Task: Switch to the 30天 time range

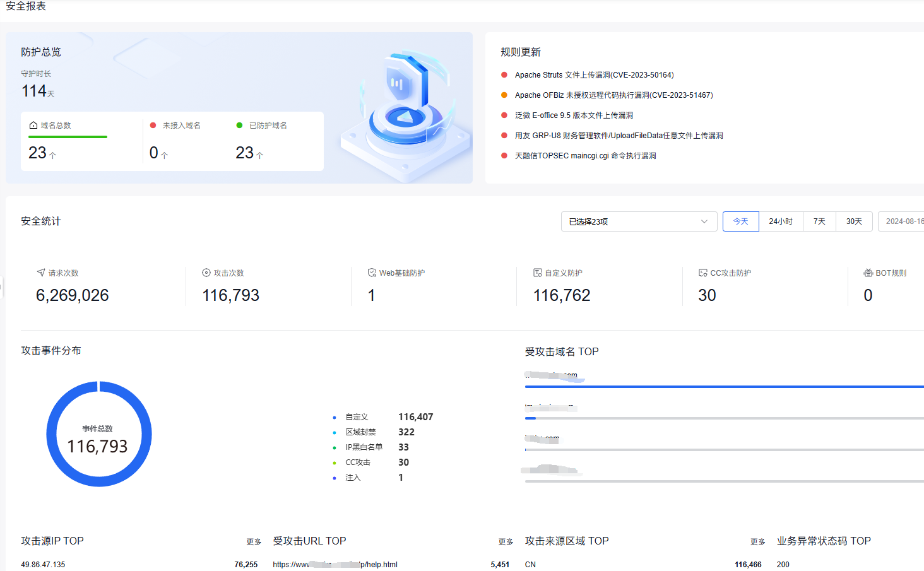Action: [x=854, y=221]
